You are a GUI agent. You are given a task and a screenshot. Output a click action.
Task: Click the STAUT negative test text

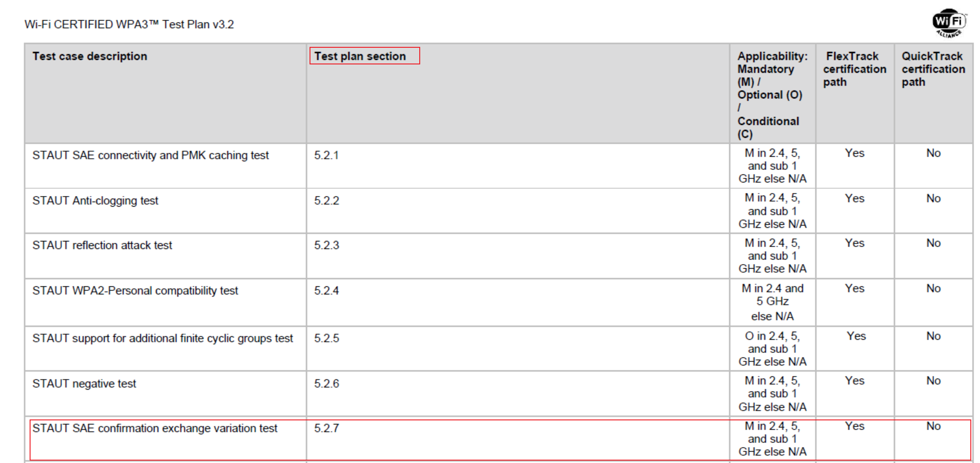(84, 384)
